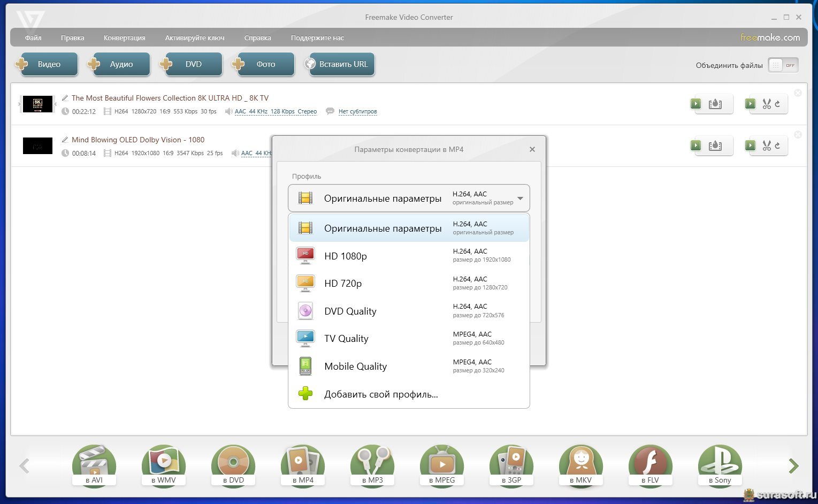
Task: Open audio track dropdown for Flowers video
Action: coord(276,112)
